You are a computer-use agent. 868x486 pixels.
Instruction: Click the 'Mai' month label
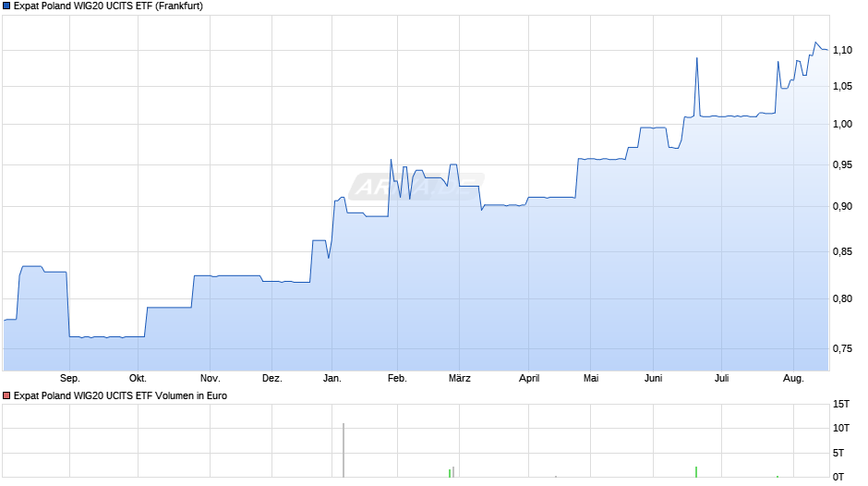pyautogui.click(x=591, y=379)
